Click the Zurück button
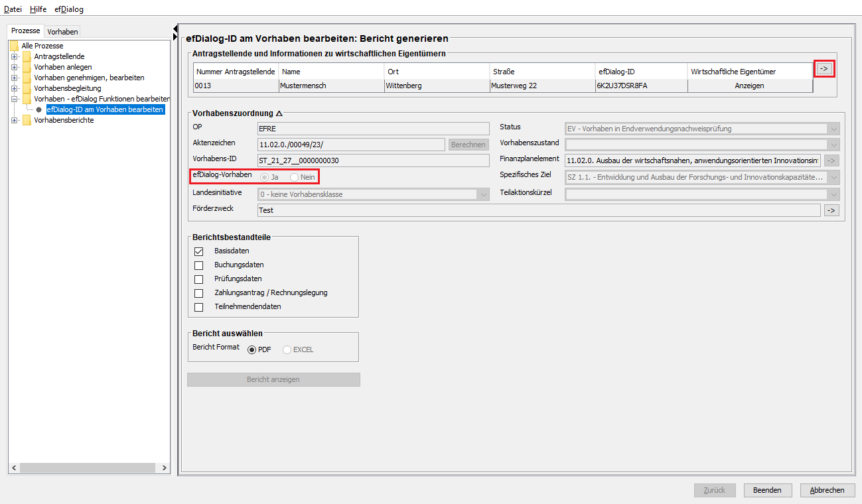 (x=715, y=490)
